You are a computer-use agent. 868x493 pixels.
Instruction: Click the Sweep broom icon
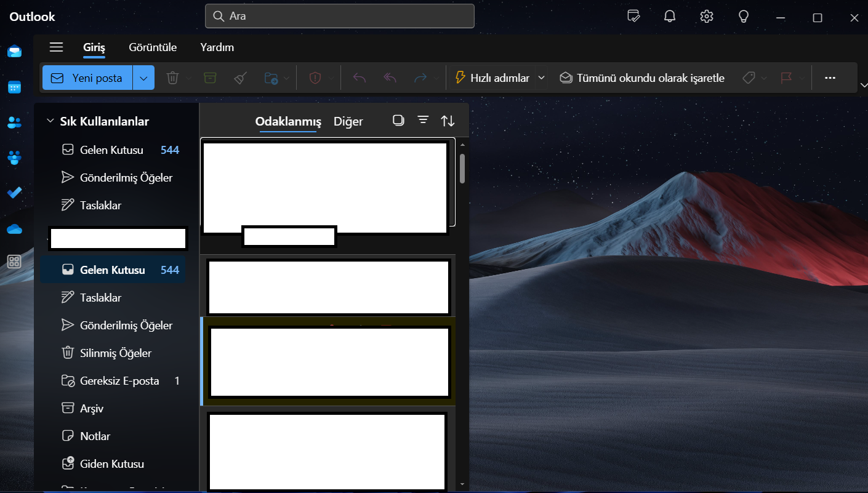point(241,78)
